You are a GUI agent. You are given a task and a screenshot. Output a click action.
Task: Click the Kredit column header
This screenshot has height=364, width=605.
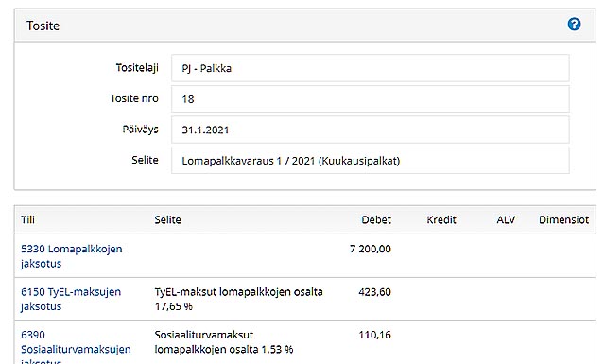[441, 219]
